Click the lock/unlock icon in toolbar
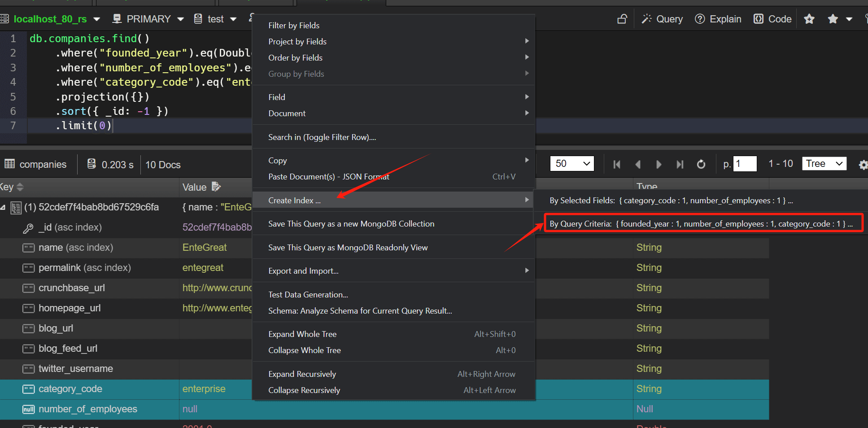The width and height of the screenshot is (868, 428). pos(622,19)
